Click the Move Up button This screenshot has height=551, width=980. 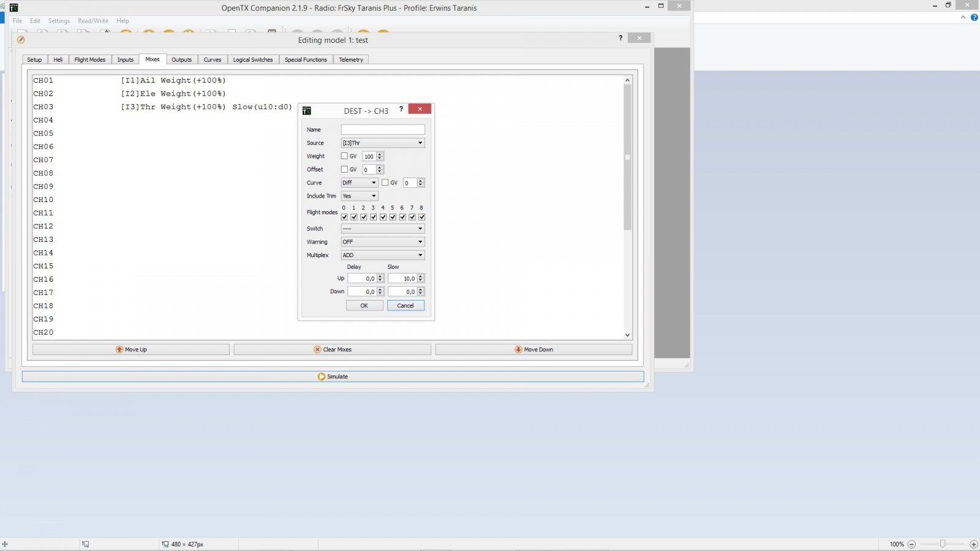(x=131, y=350)
